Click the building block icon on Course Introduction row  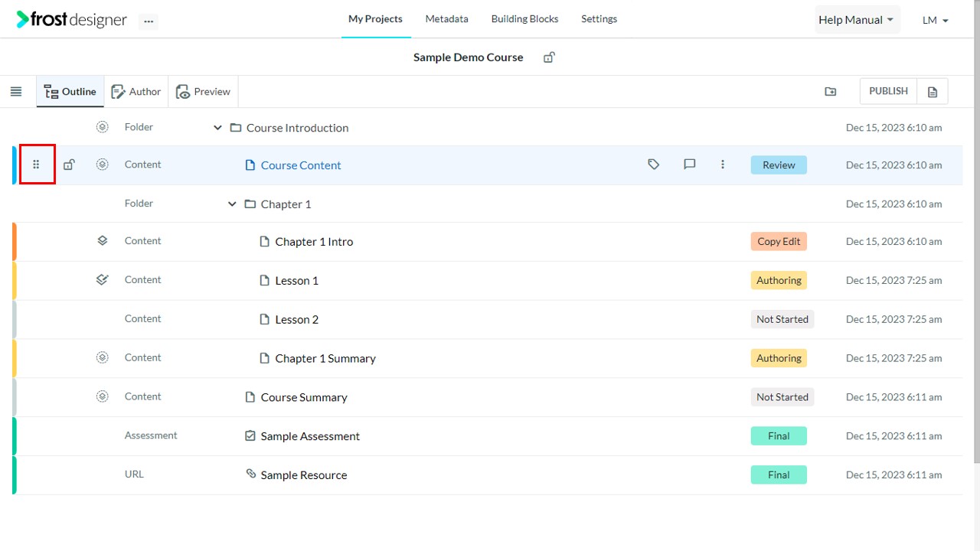tap(103, 127)
